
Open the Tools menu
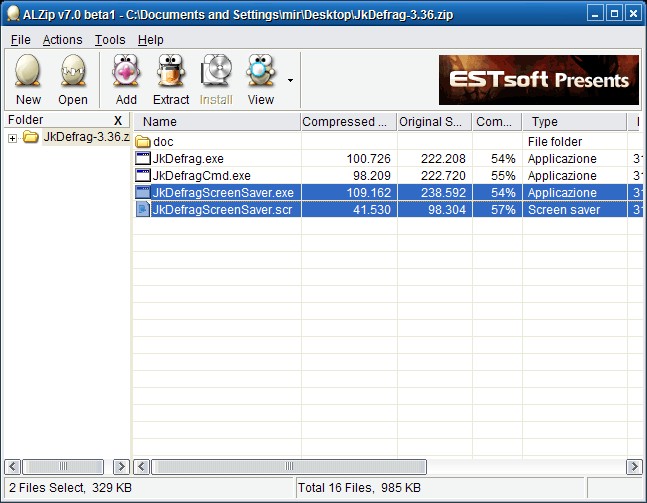click(x=110, y=40)
